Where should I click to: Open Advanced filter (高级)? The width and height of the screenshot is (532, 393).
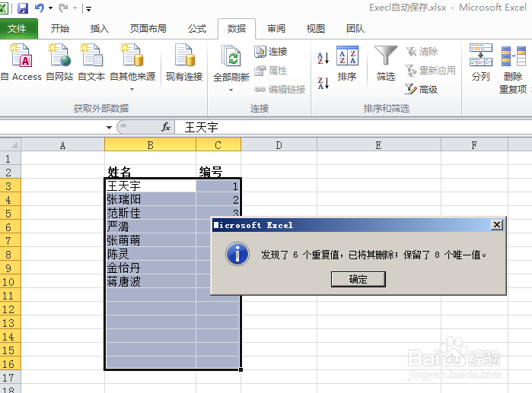421,90
